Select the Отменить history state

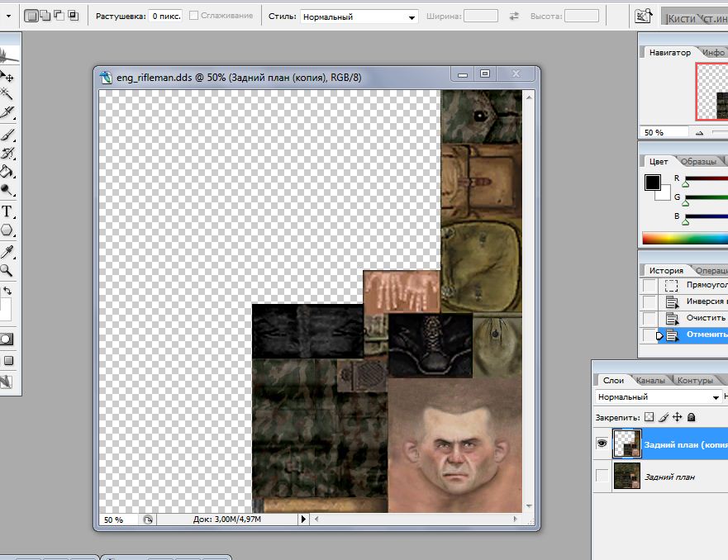(692, 335)
